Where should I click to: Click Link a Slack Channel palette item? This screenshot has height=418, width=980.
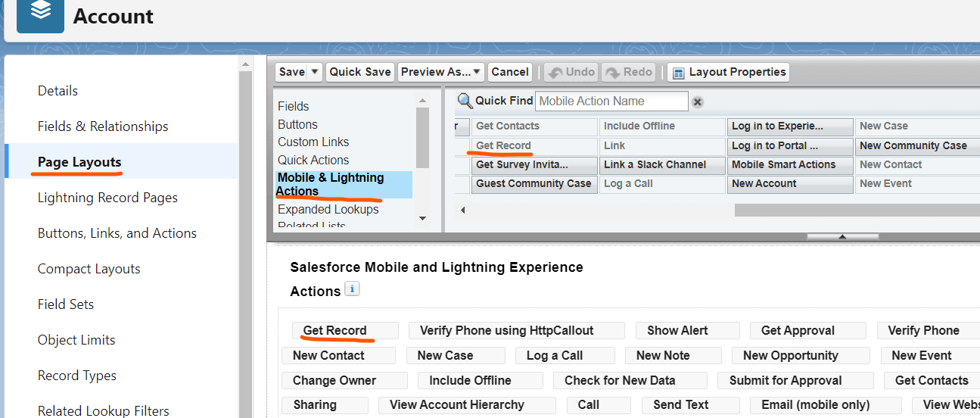point(663,164)
